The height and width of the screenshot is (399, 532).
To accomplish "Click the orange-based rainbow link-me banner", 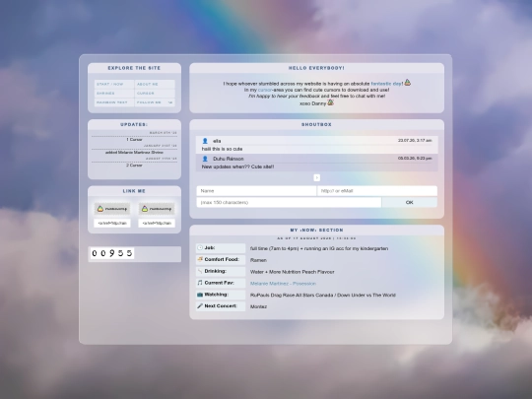I will tap(112, 209).
